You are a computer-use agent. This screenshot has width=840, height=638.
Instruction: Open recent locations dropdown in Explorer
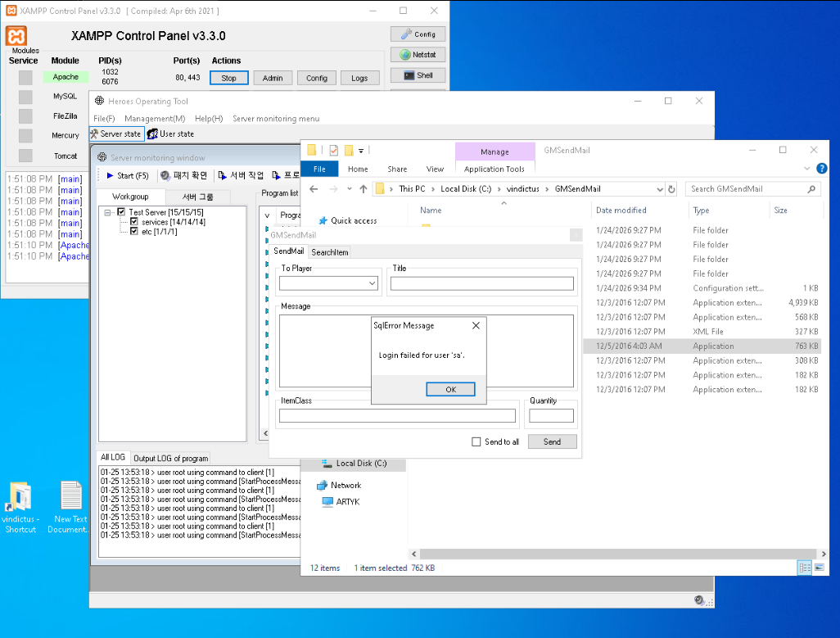coord(350,189)
